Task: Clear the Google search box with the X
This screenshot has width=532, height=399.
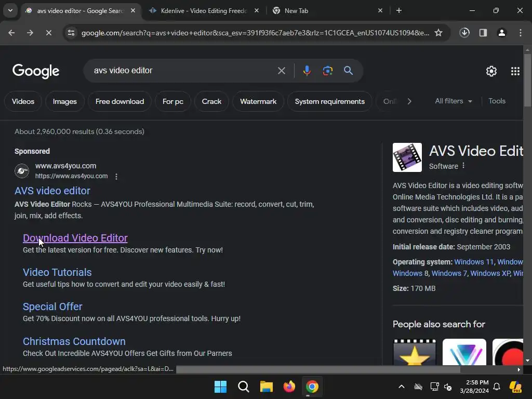Action: coord(282,71)
